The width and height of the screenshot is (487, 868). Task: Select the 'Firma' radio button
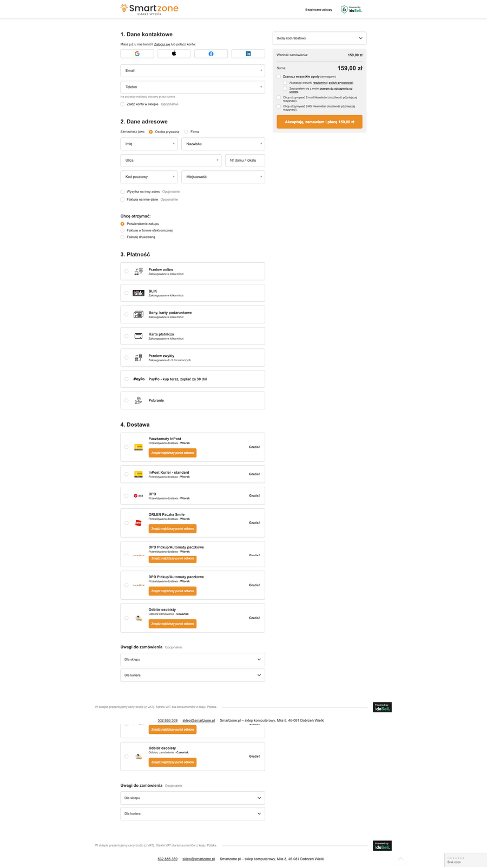186,132
